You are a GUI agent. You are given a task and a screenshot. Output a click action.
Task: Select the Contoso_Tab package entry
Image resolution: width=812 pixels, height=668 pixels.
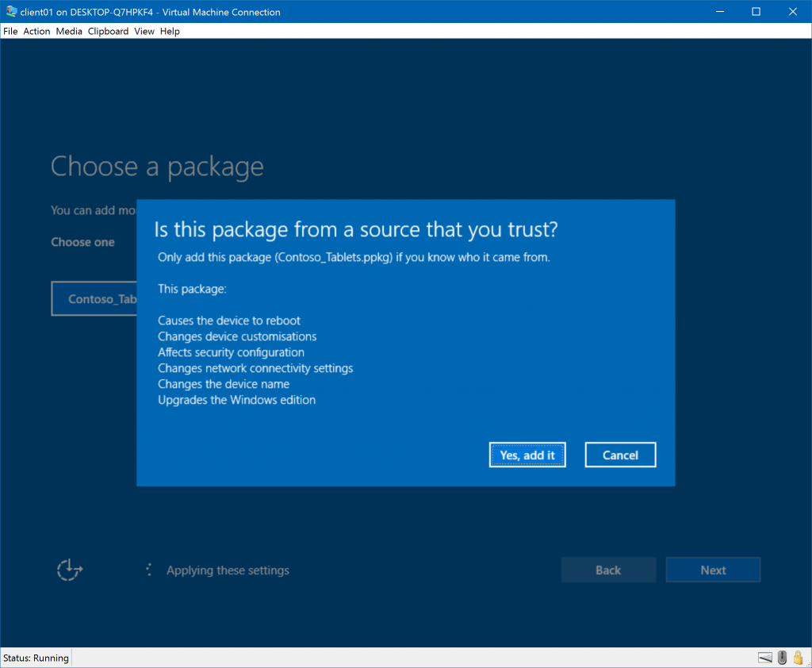tap(94, 298)
